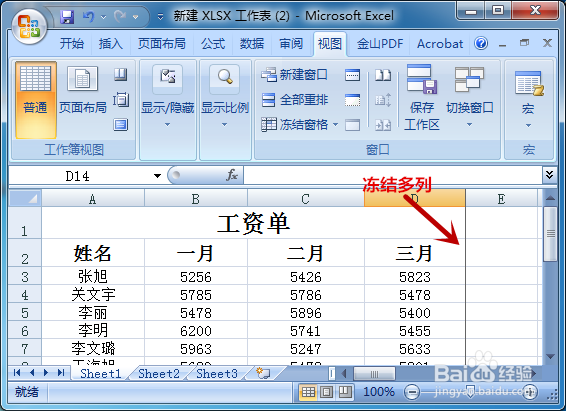Click 全部重排 button
The image size is (566, 411).
(295, 100)
